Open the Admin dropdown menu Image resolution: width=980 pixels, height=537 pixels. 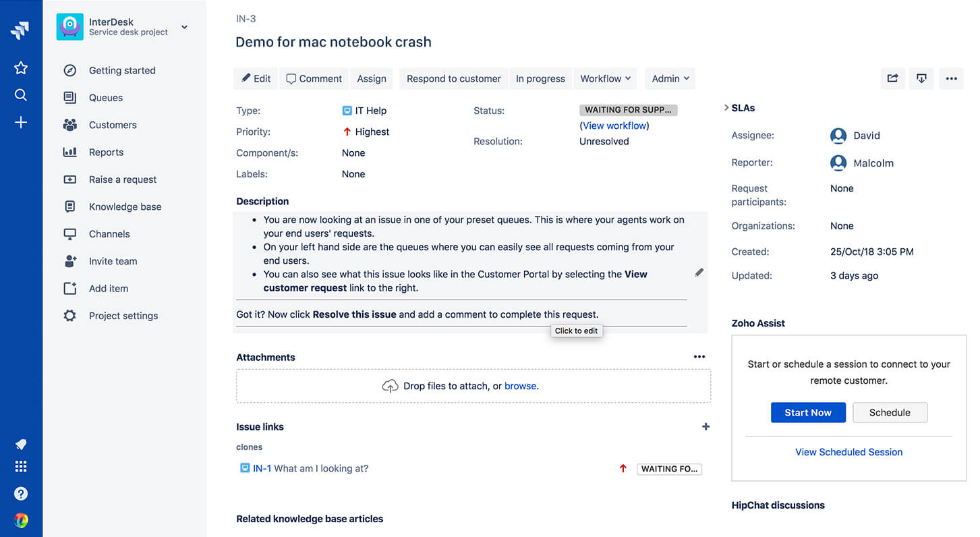[x=670, y=78]
